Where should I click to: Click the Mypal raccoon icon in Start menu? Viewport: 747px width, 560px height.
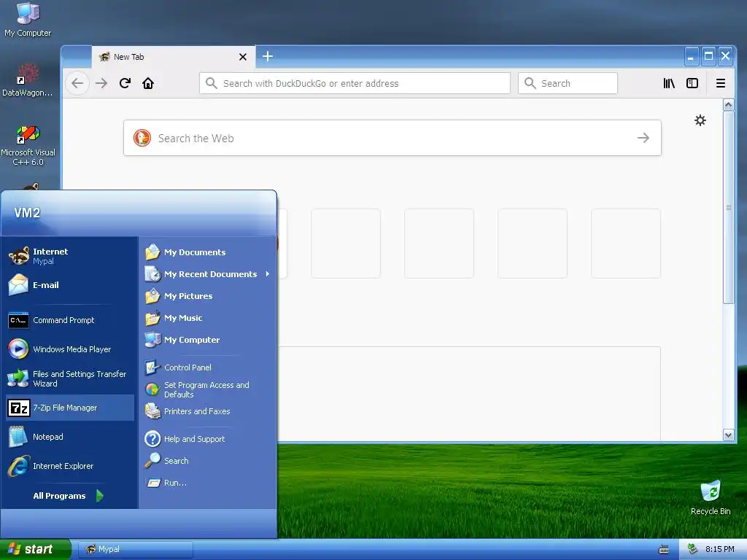(18, 256)
